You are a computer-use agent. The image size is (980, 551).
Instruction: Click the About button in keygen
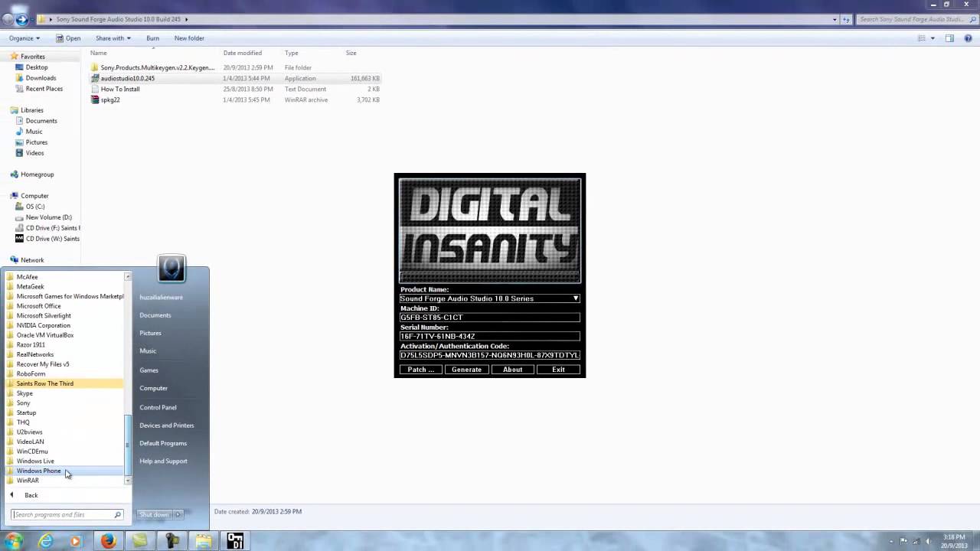coord(512,370)
